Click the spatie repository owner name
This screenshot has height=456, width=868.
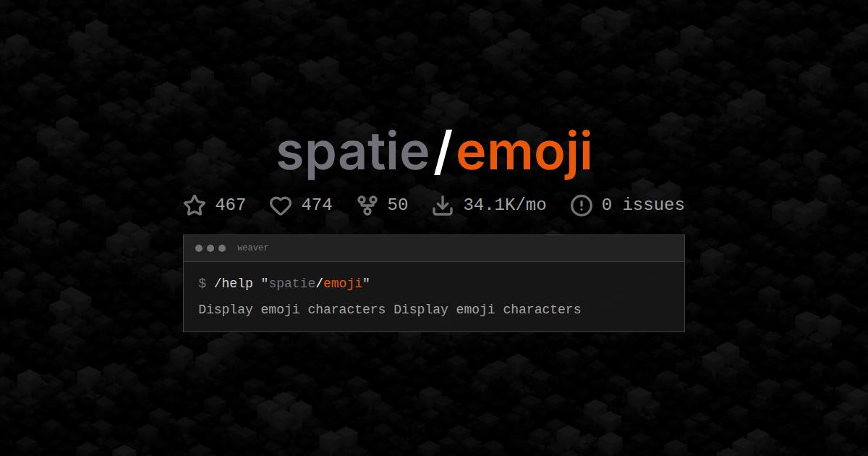coord(353,152)
